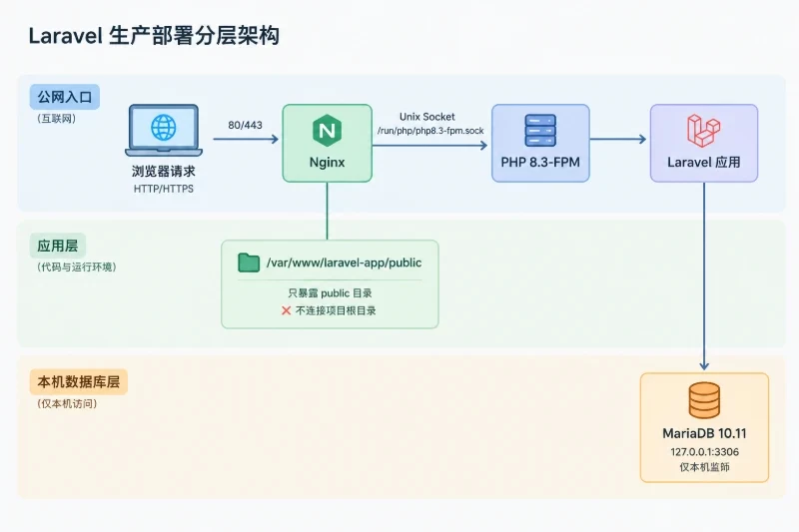
Task: Click the green folder icon
Action: point(249,263)
